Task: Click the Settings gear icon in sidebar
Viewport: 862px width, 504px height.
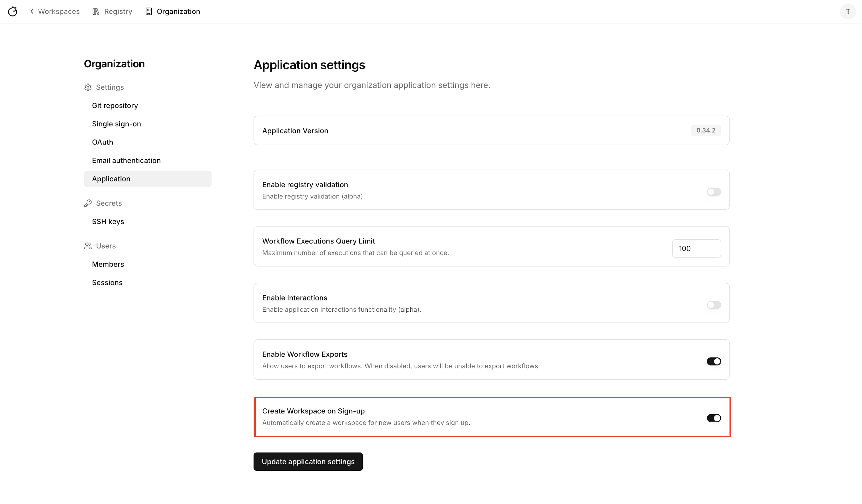Action: pos(88,87)
